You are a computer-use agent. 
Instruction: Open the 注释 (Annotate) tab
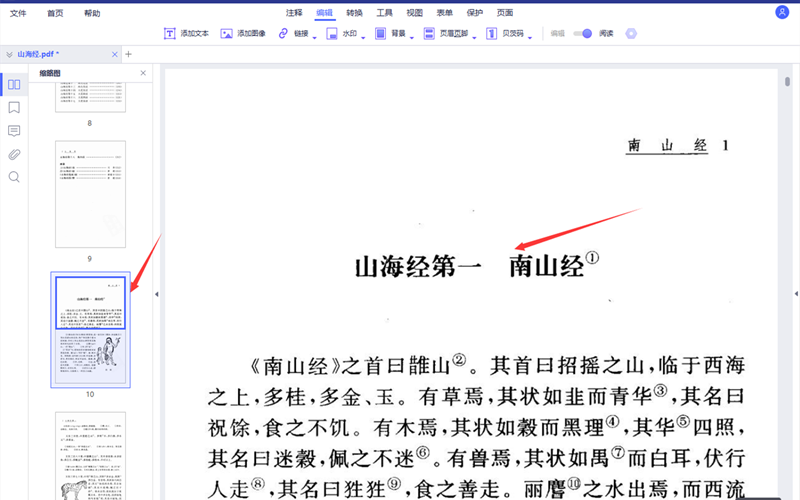[x=294, y=13]
